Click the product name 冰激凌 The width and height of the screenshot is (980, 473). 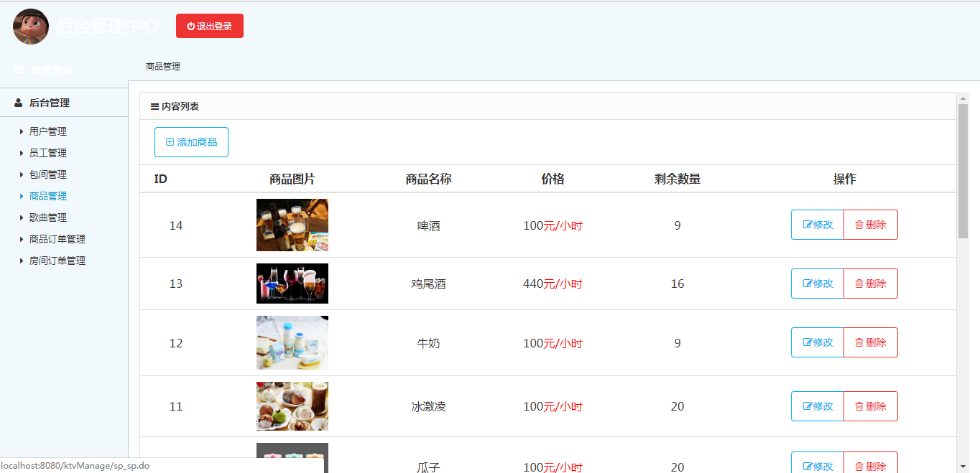pyautogui.click(x=429, y=406)
